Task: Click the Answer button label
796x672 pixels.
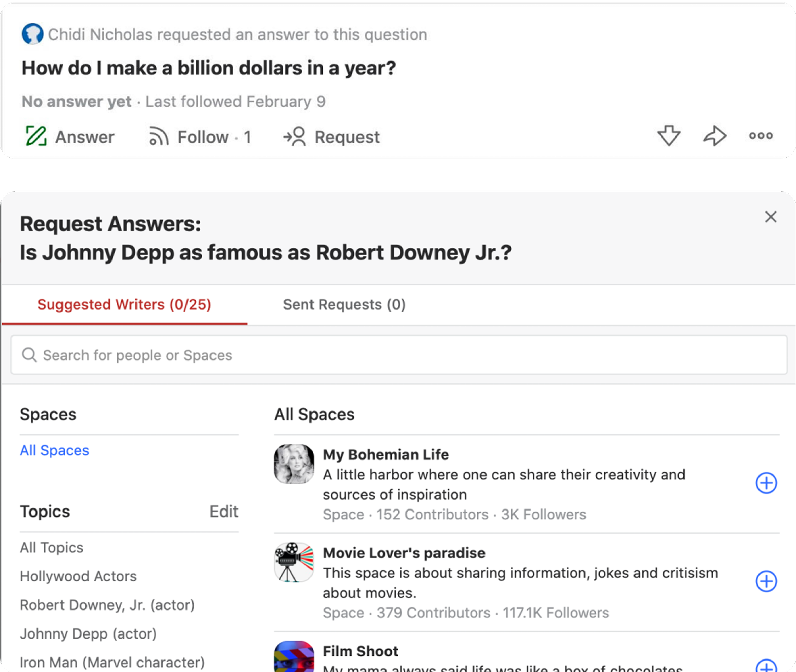Action: [84, 137]
